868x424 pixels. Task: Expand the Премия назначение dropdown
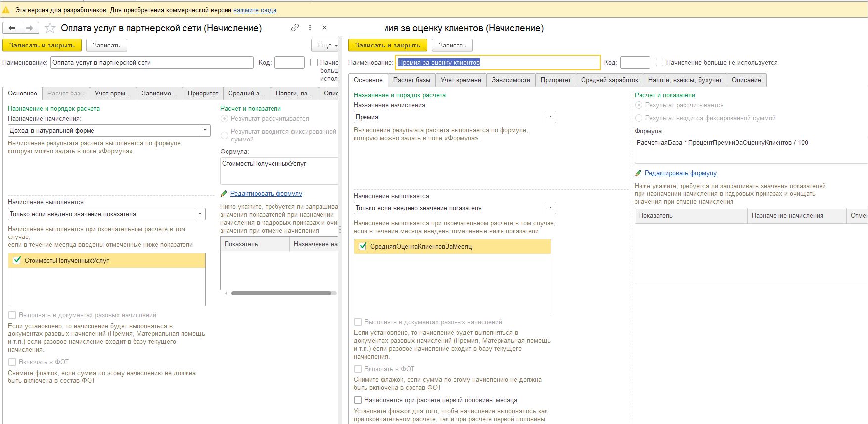(x=550, y=117)
